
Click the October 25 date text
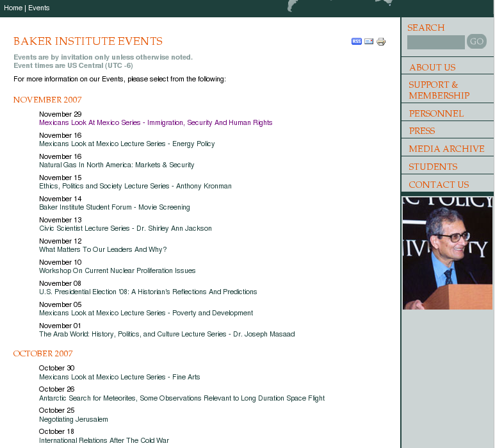pyautogui.click(x=56, y=410)
